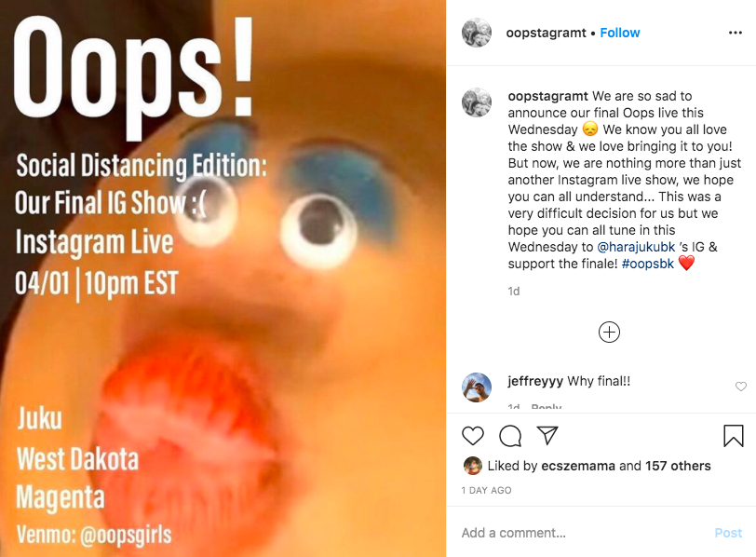This screenshot has width=756, height=557.
Task: Click the header oopstagramt profile picture
Action: pos(477,33)
